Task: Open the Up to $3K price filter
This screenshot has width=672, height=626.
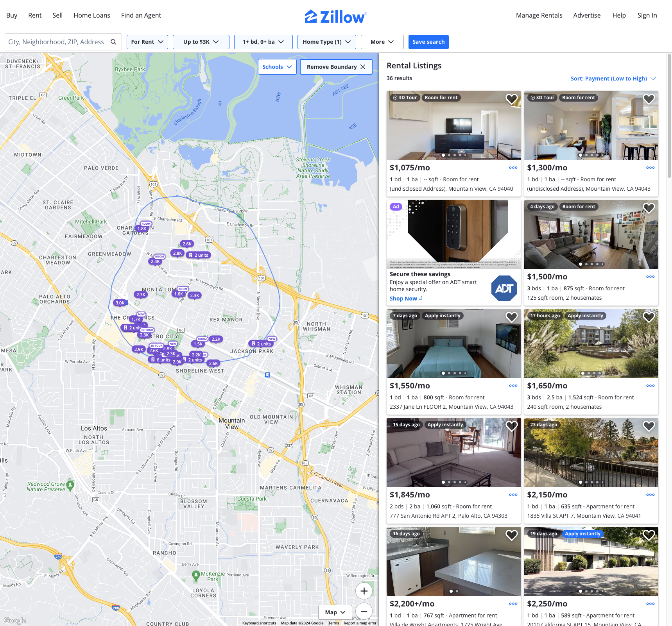Action: coord(201,42)
